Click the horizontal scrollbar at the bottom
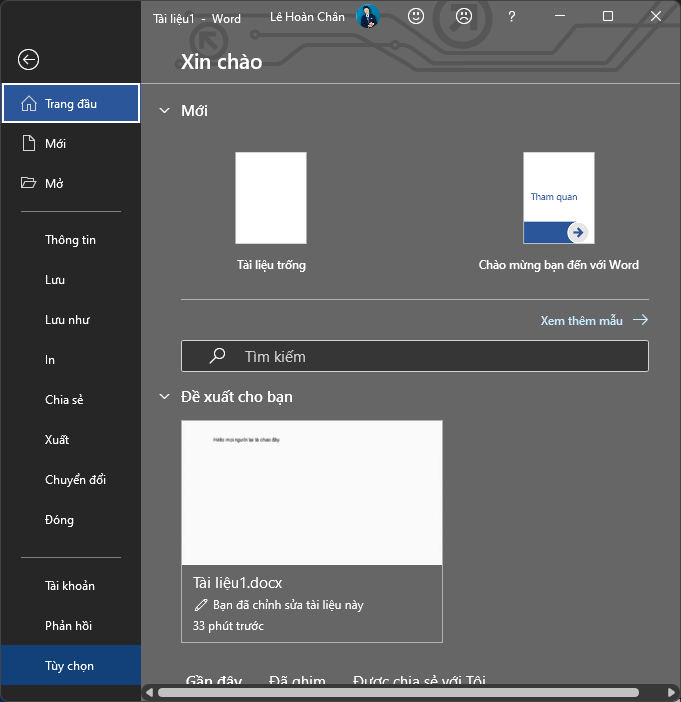 tap(400, 692)
